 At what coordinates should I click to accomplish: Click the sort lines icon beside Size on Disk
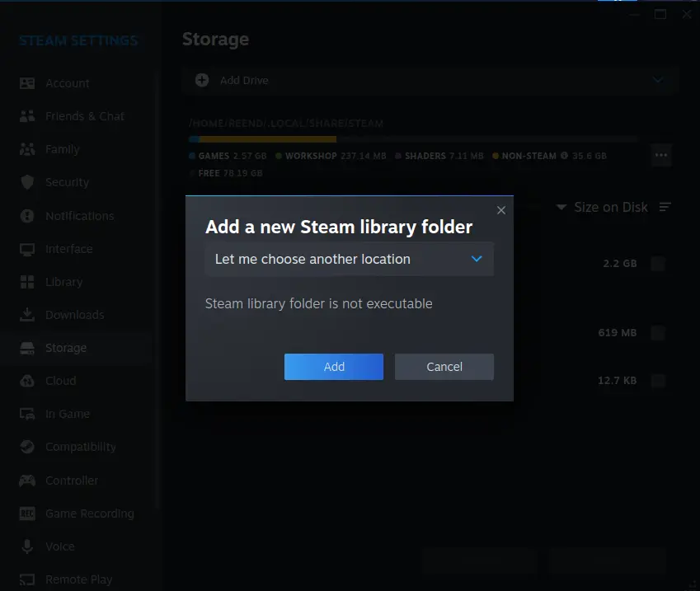click(x=665, y=207)
